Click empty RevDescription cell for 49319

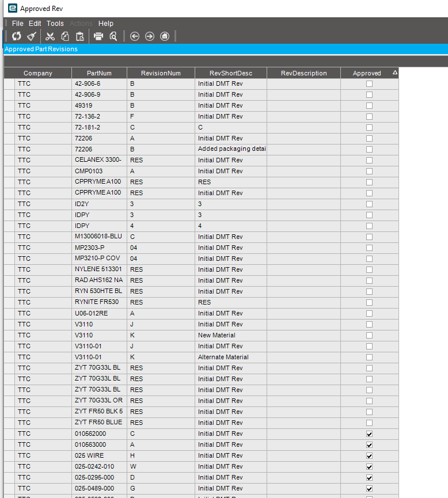click(x=303, y=105)
